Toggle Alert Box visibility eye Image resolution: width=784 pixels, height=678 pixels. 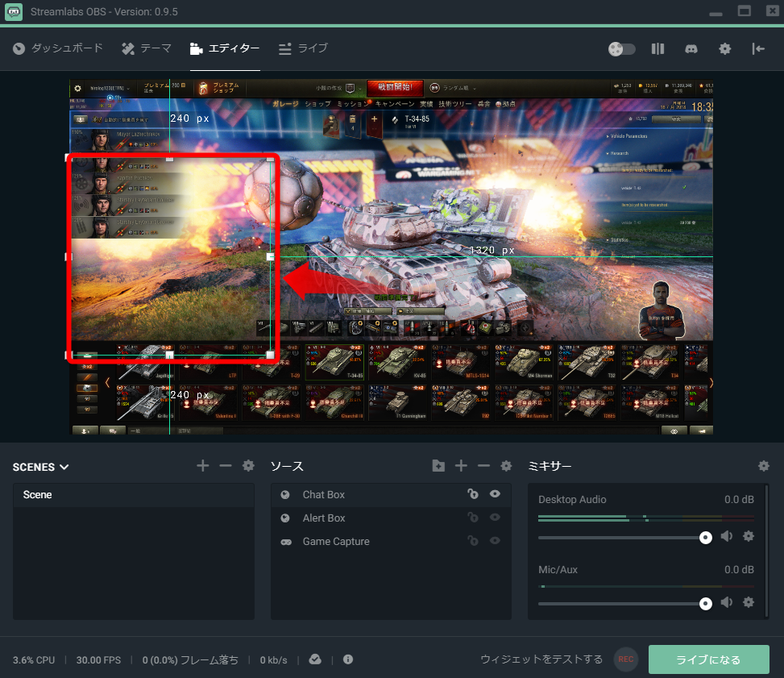(x=495, y=518)
